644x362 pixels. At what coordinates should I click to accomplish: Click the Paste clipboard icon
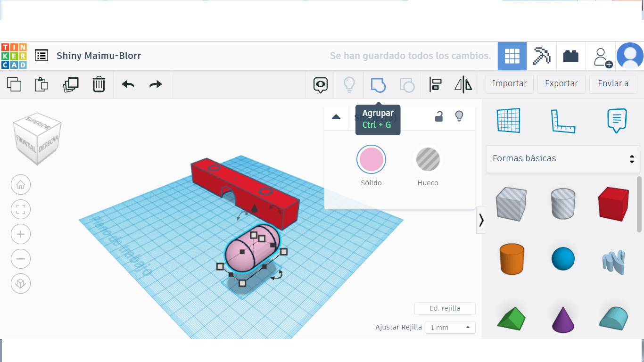click(x=42, y=84)
